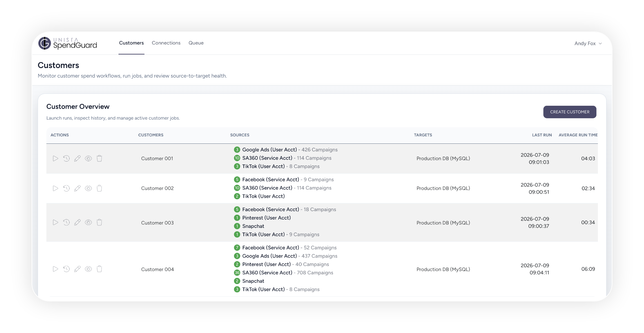This screenshot has height=333, width=644.
Task: Toggle the eye icon for Customer 004
Action: click(88, 269)
